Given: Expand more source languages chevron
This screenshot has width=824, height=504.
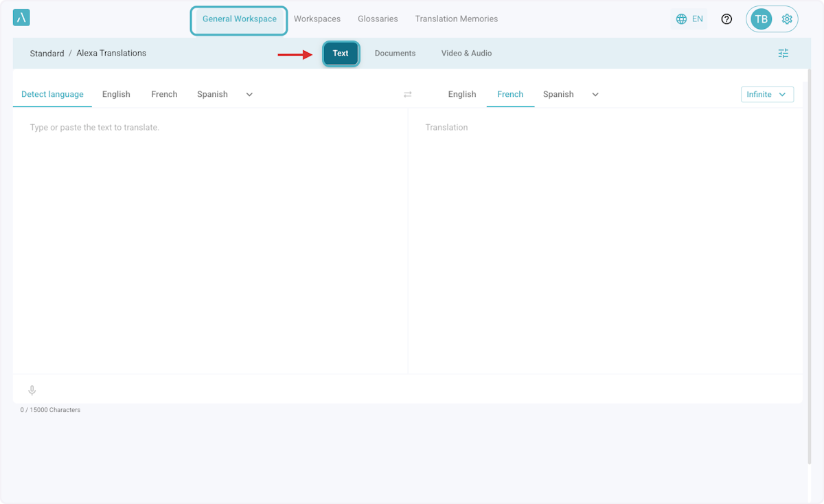Looking at the screenshot, I should pos(249,95).
